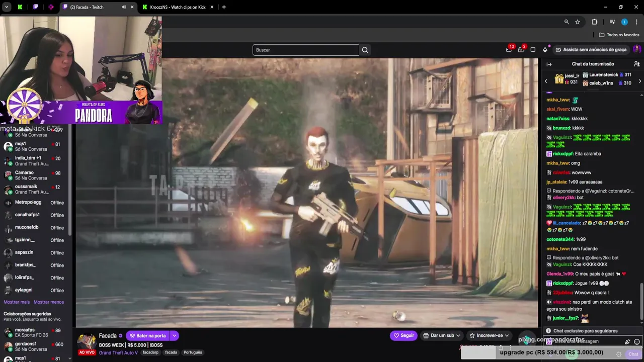This screenshot has width=644, height=362.
Task: Expand dropdown next to Bater na porta
Action: point(175,336)
